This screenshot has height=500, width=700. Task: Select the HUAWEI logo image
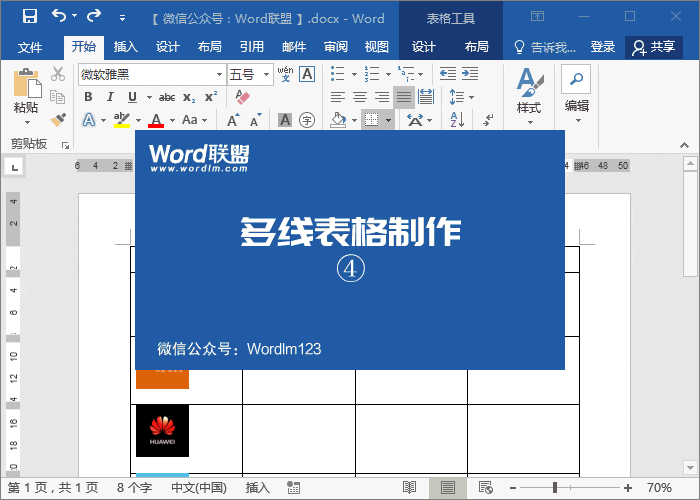coord(162,431)
